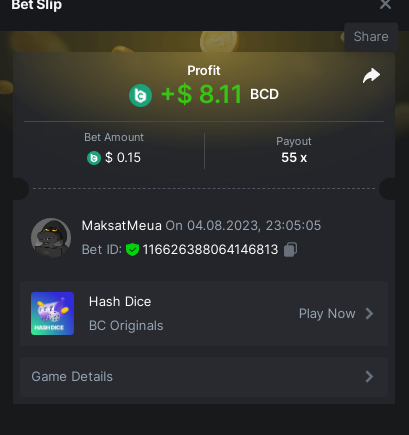The image size is (409, 435).
Task: Select the Bet ID number text
Action: pos(210,249)
